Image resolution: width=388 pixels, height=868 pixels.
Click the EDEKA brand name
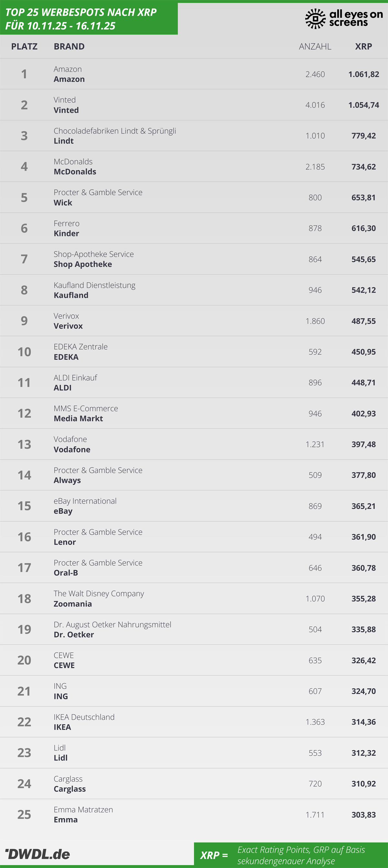click(66, 357)
